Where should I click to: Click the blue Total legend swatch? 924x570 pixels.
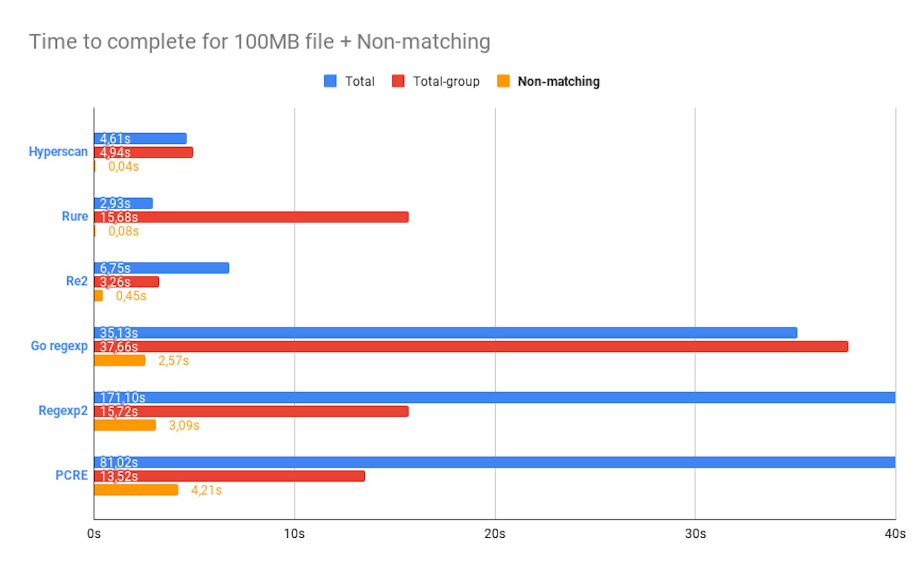pos(330,81)
